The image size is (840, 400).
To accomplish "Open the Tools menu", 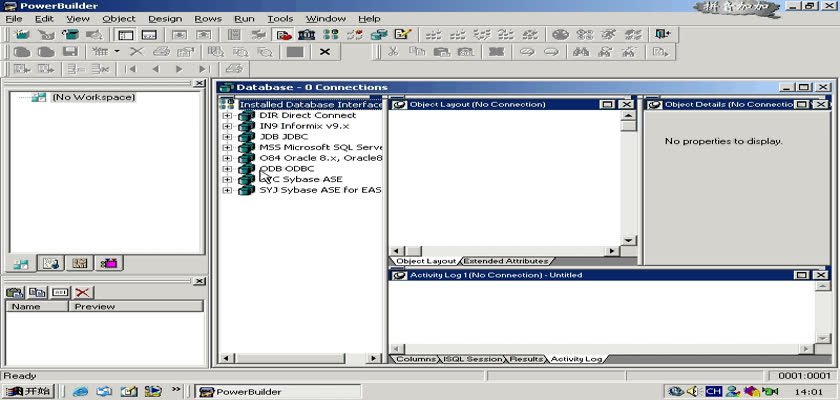I will click(280, 19).
